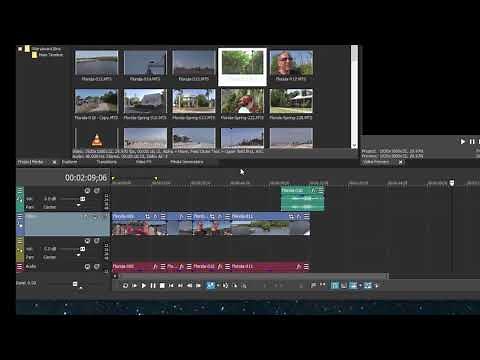Viewport: 480px width, 360px height.
Task: Play in the Video Preview window
Action: (x=463, y=142)
